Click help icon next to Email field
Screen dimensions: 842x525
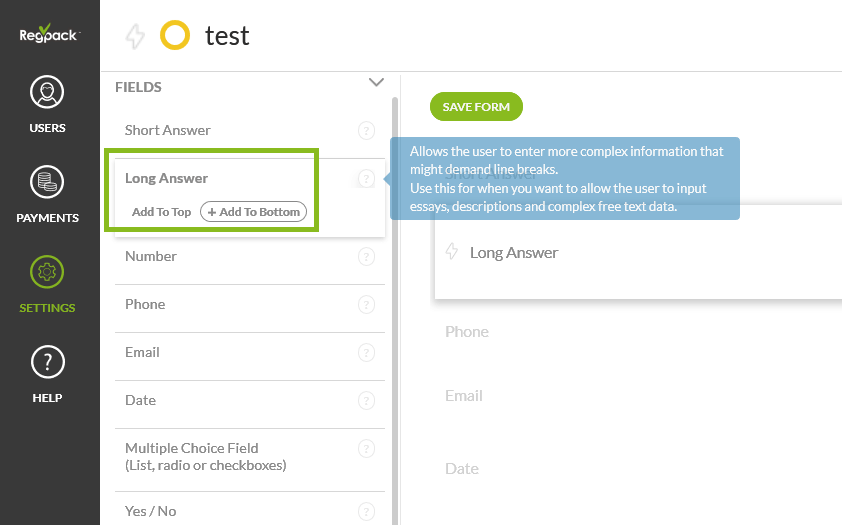pos(366,353)
